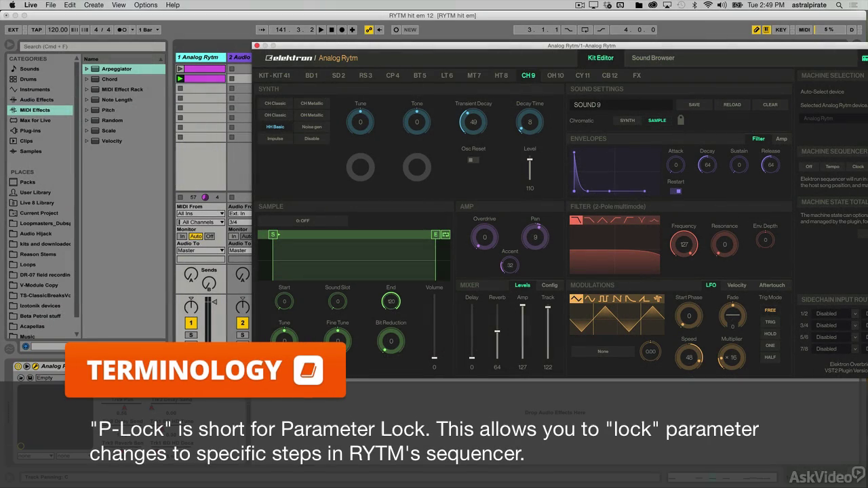
Task: Stop playback in Ableton transport
Action: click(x=332, y=30)
